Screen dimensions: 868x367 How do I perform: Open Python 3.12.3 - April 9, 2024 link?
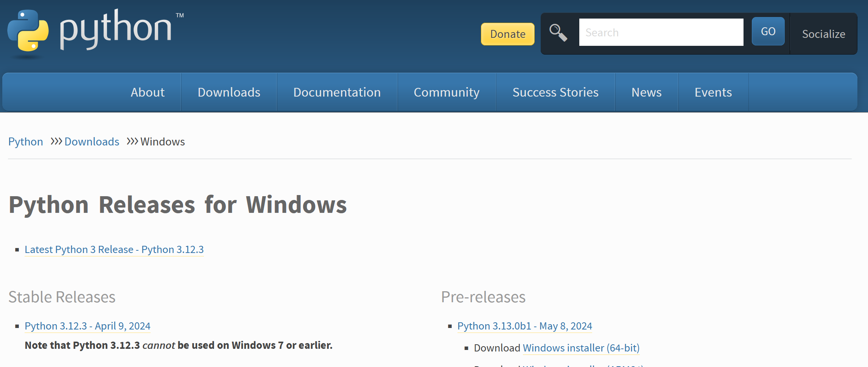coord(87,326)
